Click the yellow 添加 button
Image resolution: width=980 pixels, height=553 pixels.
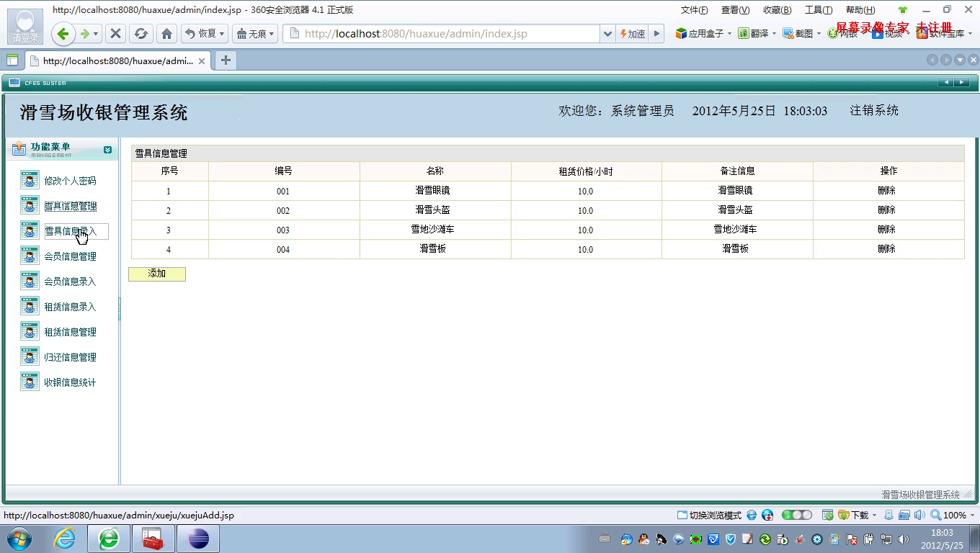(157, 274)
